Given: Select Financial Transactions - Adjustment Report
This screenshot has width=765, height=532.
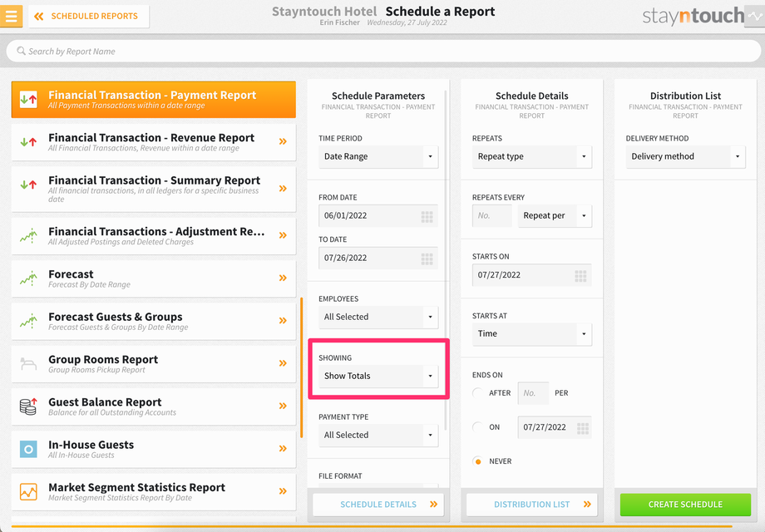Looking at the screenshot, I should (x=153, y=235).
